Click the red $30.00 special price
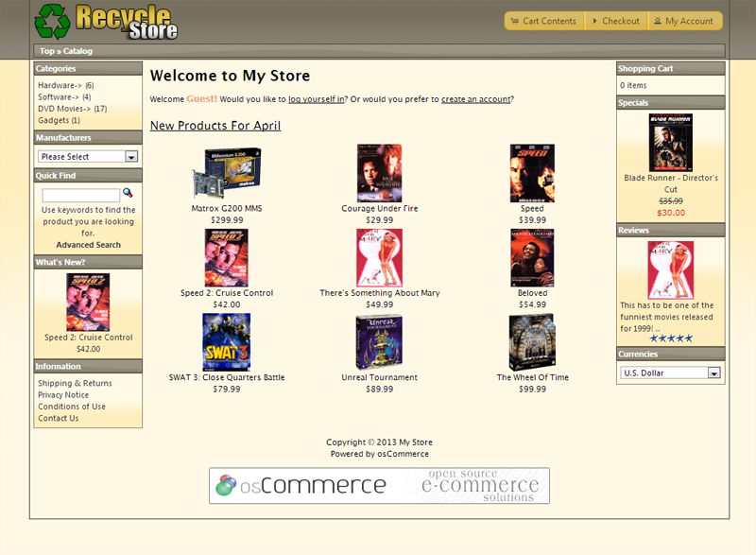756x555 pixels. [671, 213]
